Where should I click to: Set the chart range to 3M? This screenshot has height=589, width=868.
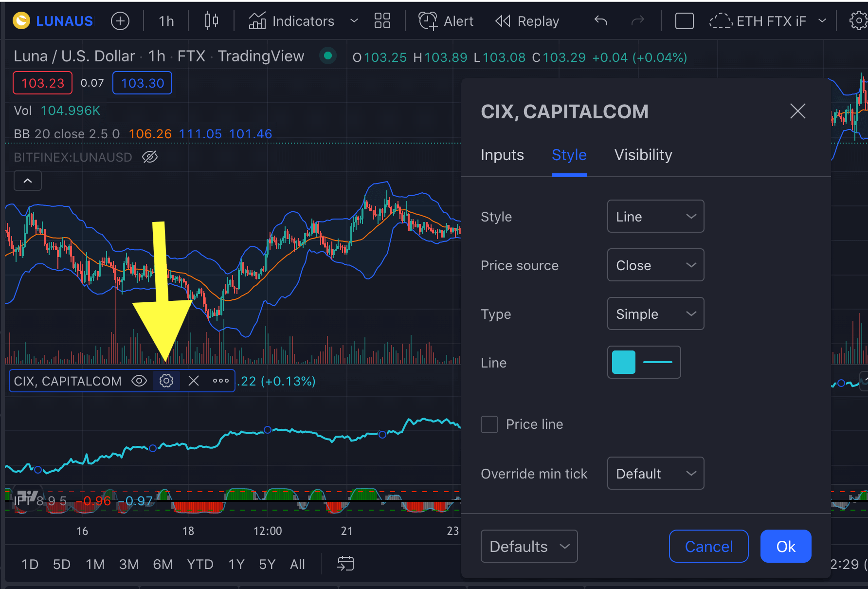[x=129, y=564]
